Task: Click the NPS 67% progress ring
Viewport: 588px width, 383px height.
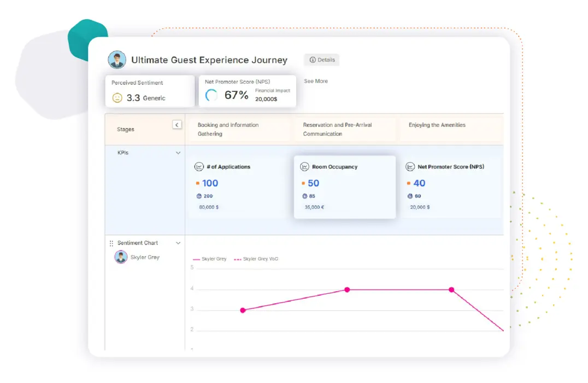Action: (x=211, y=94)
